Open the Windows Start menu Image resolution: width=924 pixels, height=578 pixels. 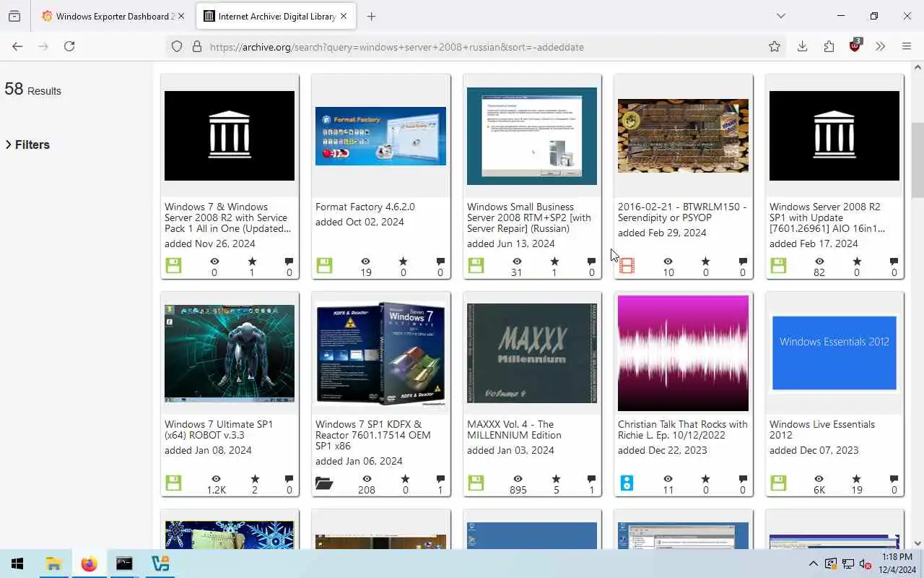coord(17,564)
